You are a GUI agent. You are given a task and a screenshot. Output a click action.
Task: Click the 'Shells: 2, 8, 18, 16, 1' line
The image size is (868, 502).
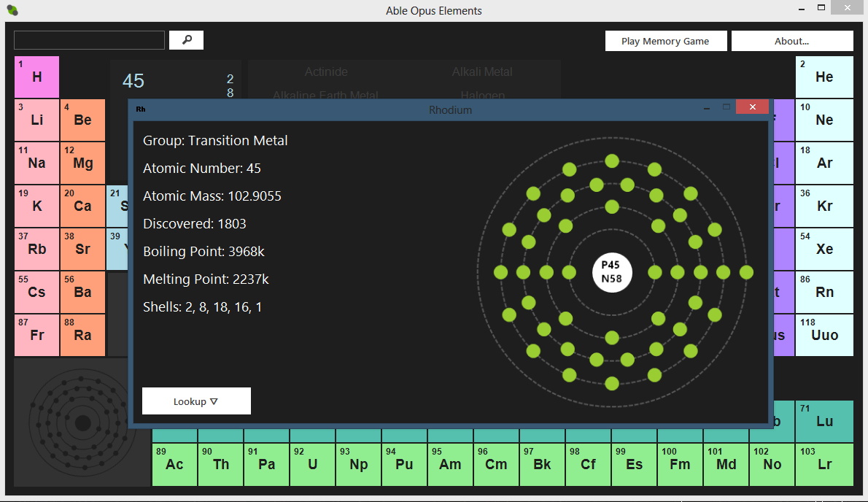coord(202,306)
